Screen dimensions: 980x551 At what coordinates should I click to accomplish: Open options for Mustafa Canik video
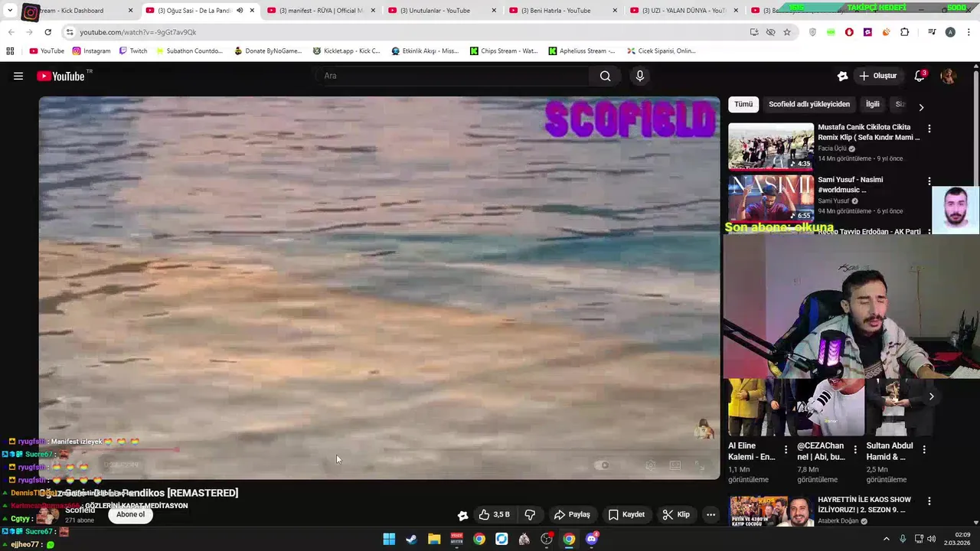(929, 129)
